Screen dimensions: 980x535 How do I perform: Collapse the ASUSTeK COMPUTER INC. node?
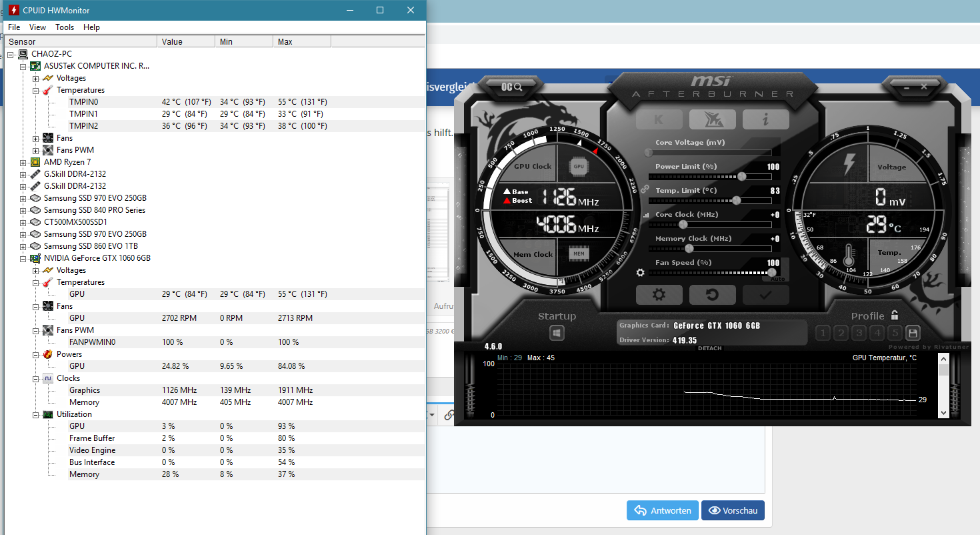[x=23, y=66]
